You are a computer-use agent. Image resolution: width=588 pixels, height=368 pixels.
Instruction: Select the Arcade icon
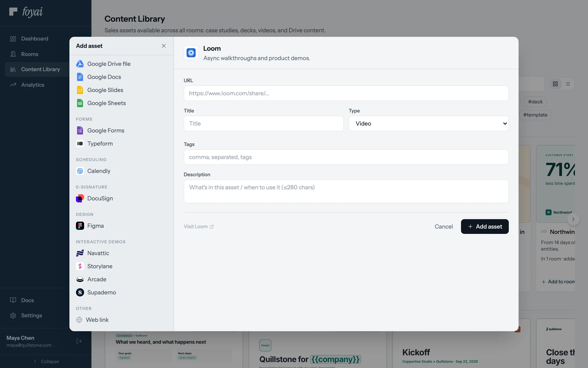[80, 279]
